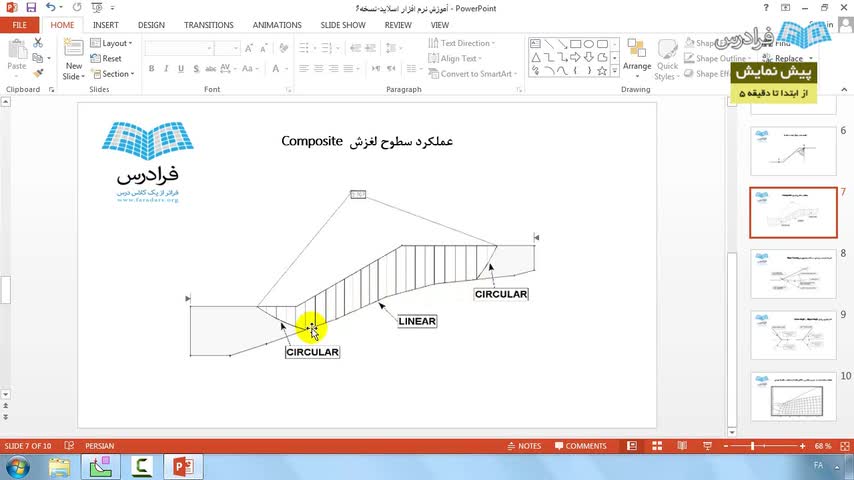
Task: Select the oval shape in the shapes gallery
Action: (589, 44)
